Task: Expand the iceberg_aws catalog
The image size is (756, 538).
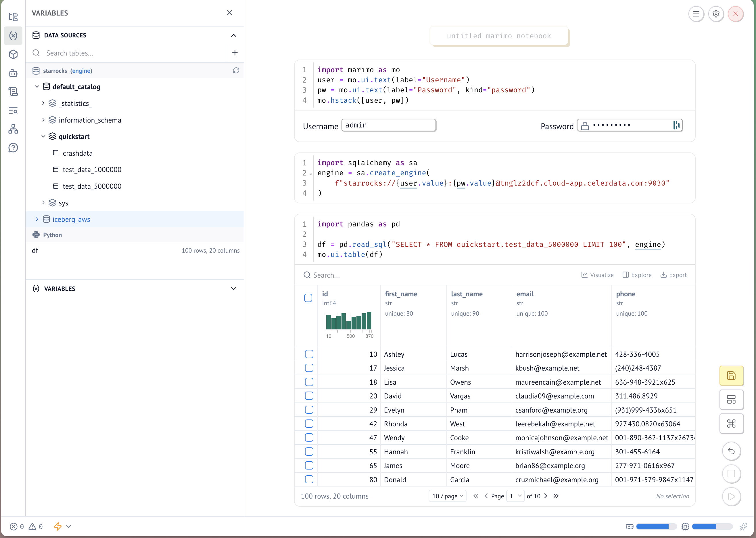Action: click(37, 219)
